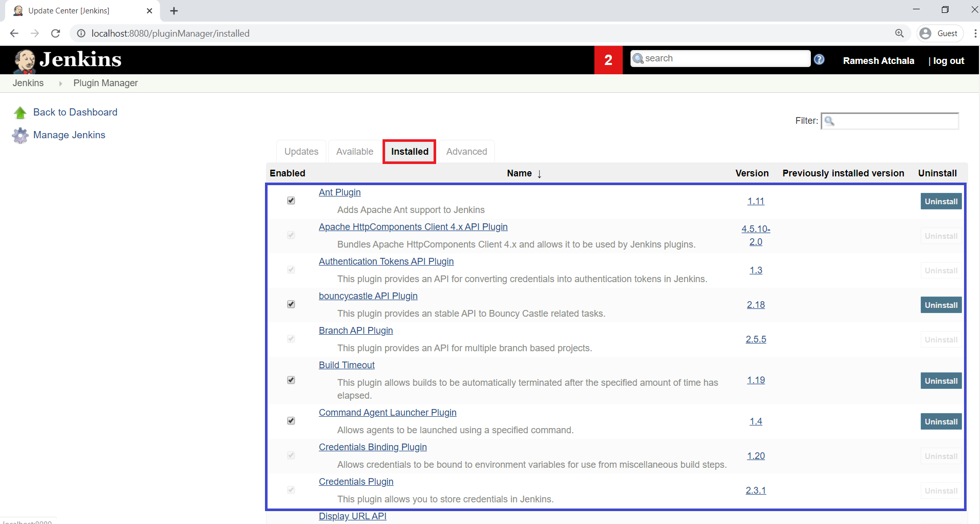Click version 2.5.5 link
This screenshot has width=980, height=524.
(x=756, y=339)
